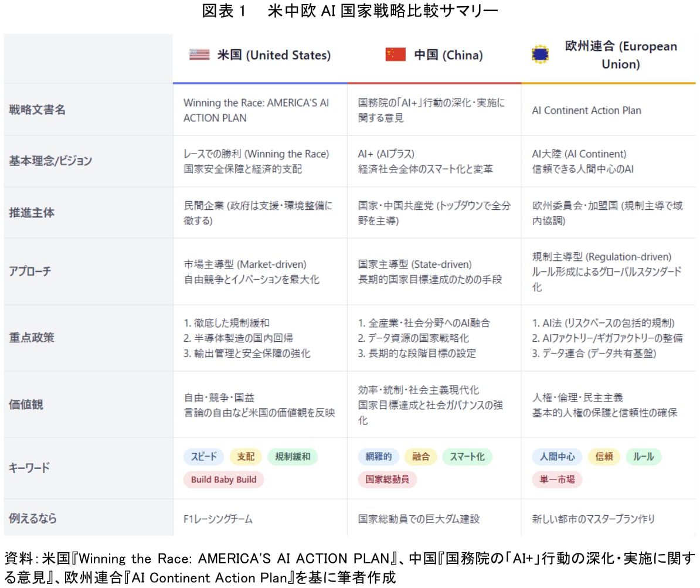Select the スピード keyword tag
The height and width of the screenshot is (588, 700).
[x=203, y=457]
